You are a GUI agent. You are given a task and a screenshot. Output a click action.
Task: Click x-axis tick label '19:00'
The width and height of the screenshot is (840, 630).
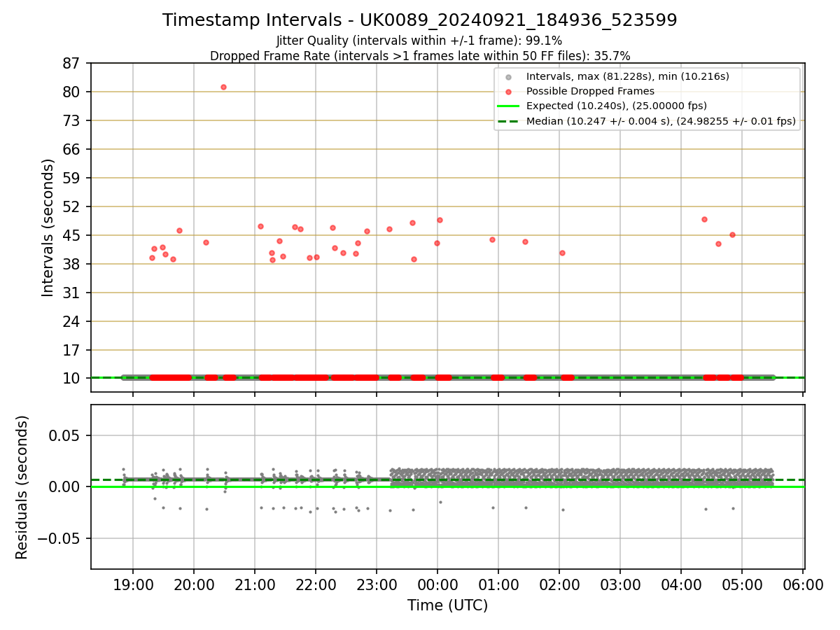click(133, 585)
